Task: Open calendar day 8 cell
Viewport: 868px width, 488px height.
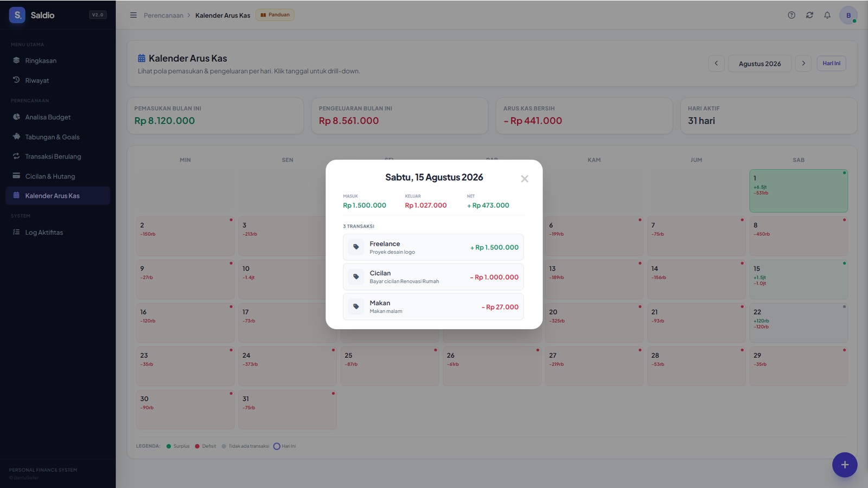Action: (x=799, y=236)
